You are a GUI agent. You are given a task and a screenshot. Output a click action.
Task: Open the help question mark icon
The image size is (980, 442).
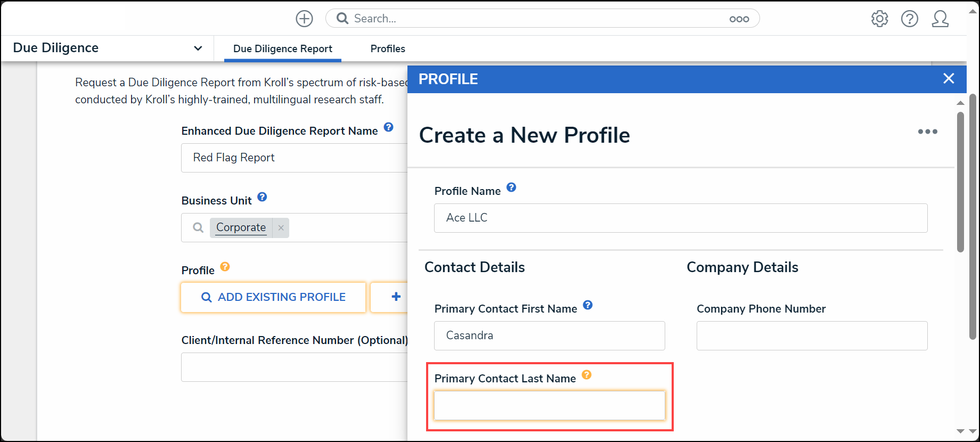(909, 19)
